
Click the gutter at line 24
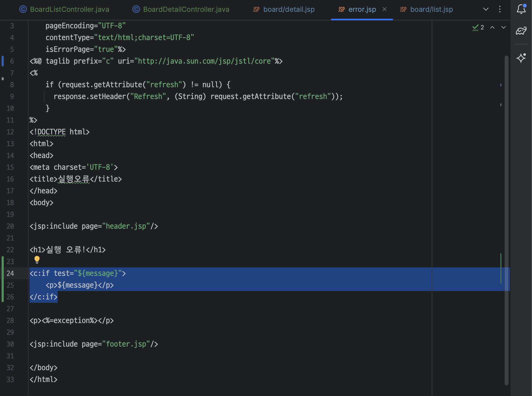coord(10,273)
